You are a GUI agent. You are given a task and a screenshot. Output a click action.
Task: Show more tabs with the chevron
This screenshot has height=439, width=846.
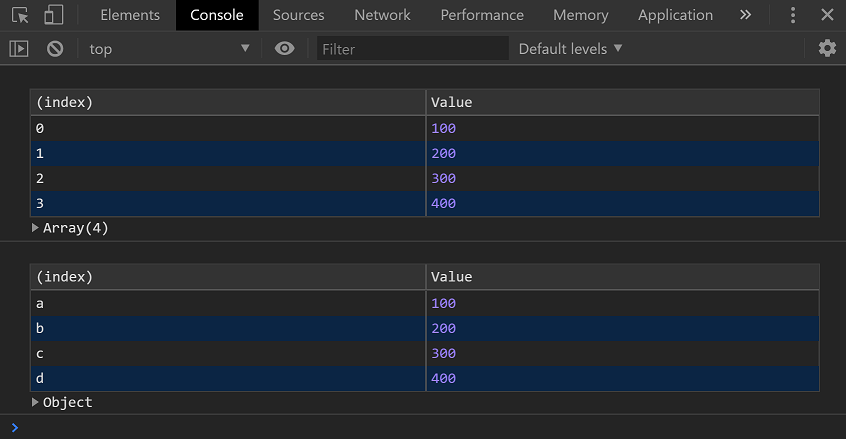pos(745,15)
